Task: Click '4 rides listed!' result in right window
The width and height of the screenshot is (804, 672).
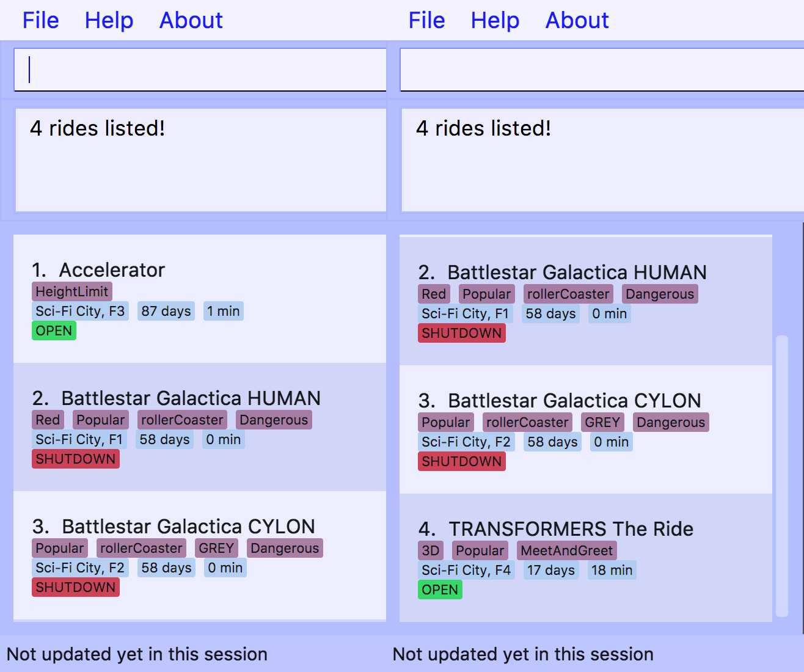Action: 484,128
